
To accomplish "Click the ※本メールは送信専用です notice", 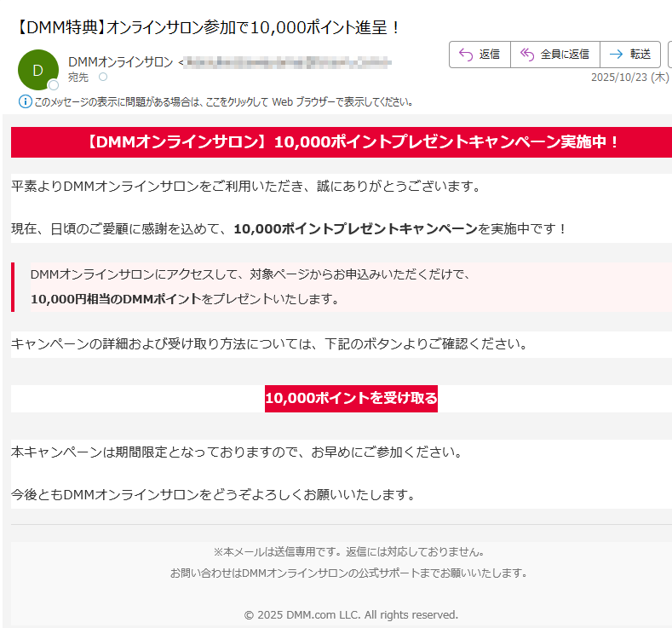I will (349, 552).
